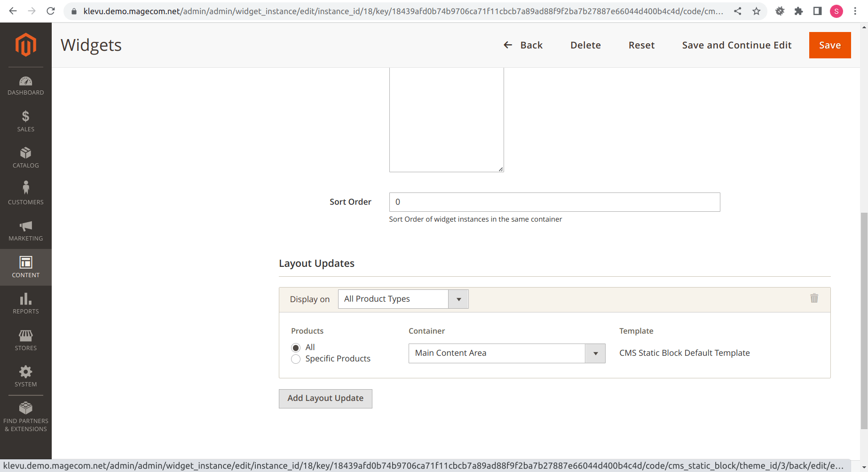Open the Marketing menu
Screen dimensions: 868x472
pos(26,231)
